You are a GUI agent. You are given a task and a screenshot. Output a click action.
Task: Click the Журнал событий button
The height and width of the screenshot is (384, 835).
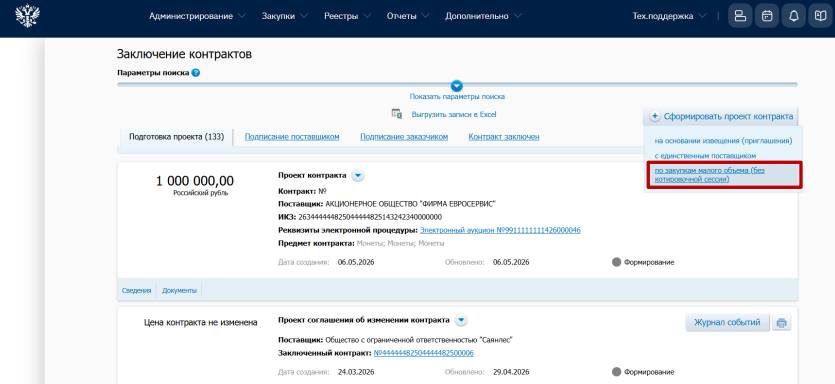(x=727, y=323)
